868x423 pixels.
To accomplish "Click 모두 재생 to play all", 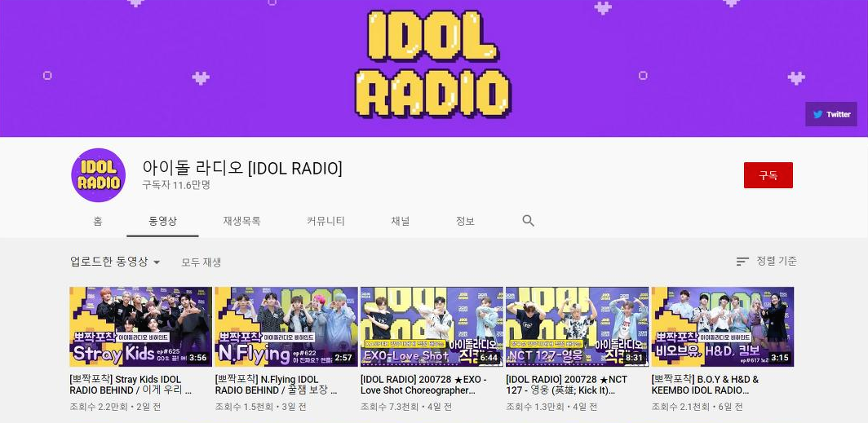I will coord(201,262).
